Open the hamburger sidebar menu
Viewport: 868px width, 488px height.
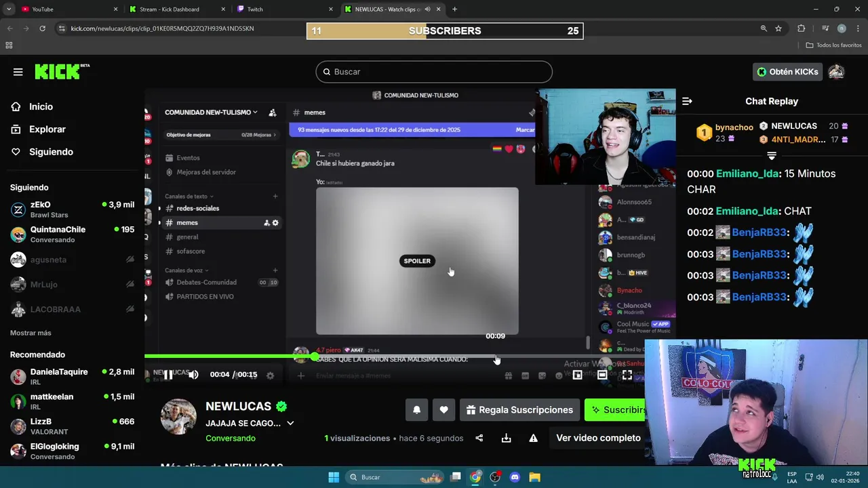[x=18, y=72]
